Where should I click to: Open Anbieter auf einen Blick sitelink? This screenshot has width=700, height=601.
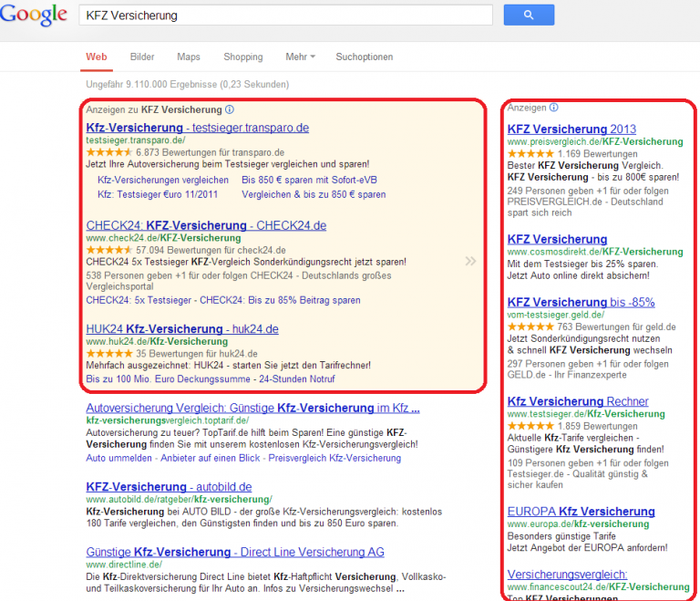click(211, 458)
